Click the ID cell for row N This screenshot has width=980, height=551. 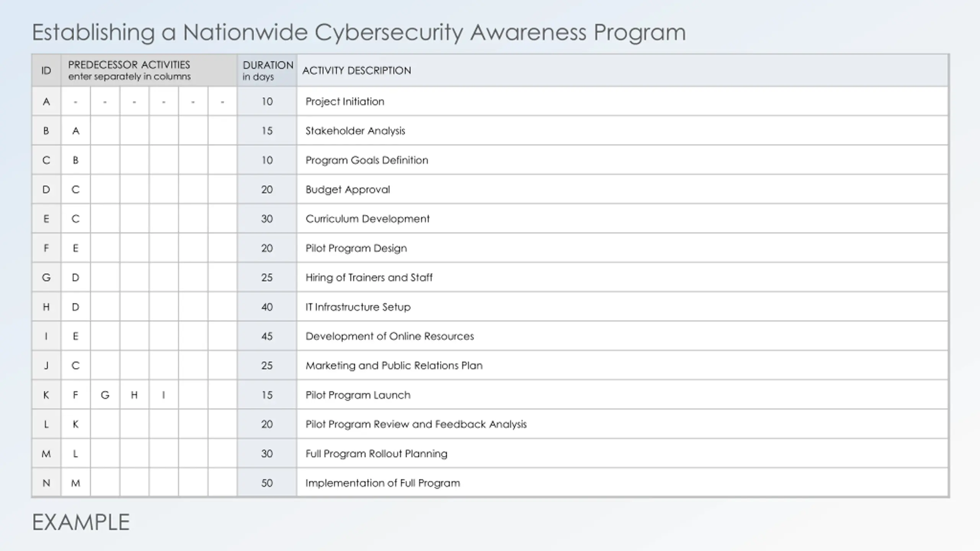point(46,483)
